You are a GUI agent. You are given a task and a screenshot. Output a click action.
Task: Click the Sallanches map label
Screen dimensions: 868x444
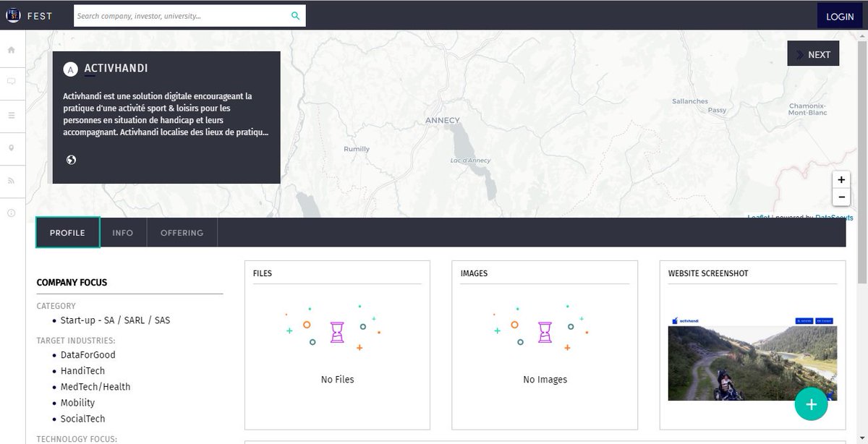[690, 101]
